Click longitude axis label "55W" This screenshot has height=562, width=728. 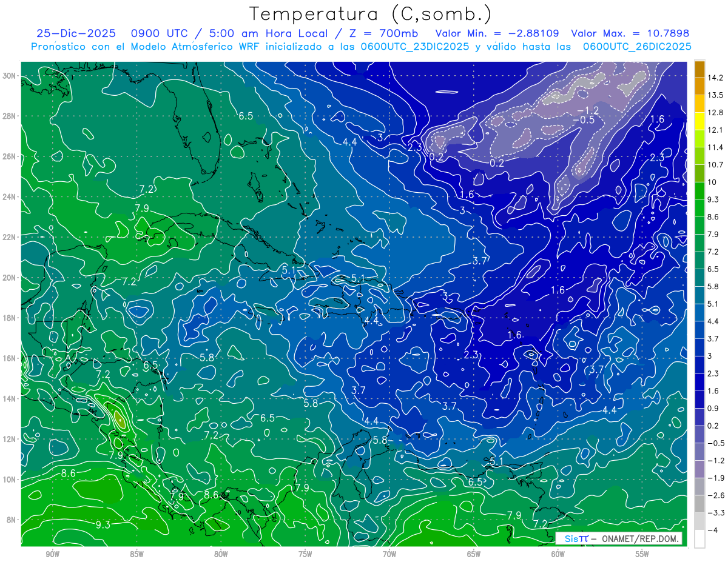click(x=642, y=554)
